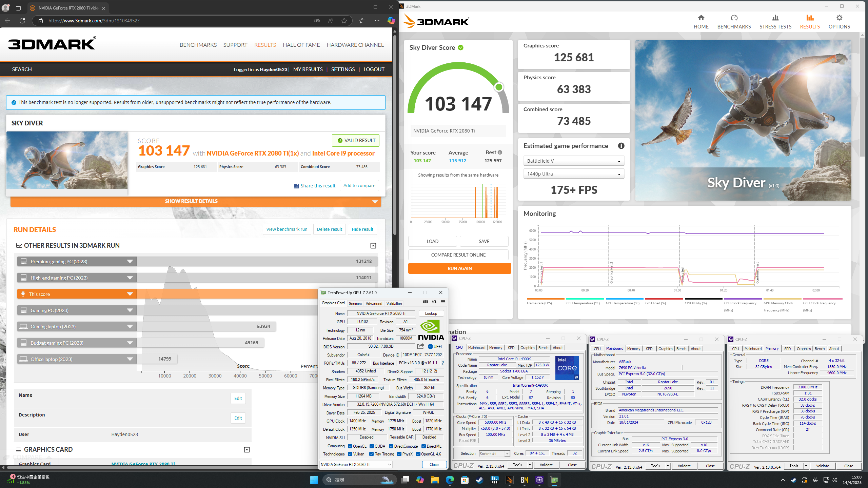868x488 pixels.
Task: Toggle Vulkan checkbox in GPU-Z
Action: click(x=350, y=454)
